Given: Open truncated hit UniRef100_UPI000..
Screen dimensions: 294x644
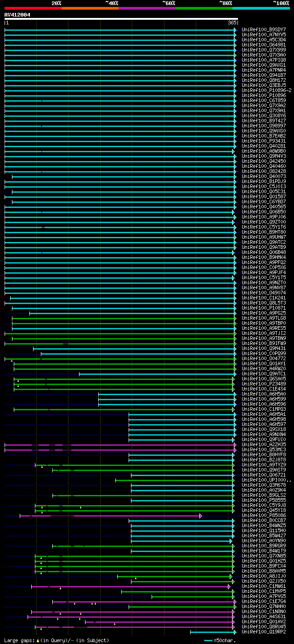Looking at the screenshot, I should click(x=266, y=480).
